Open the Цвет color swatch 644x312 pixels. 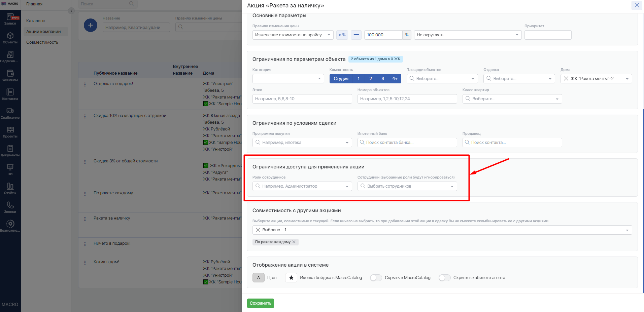pos(259,278)
